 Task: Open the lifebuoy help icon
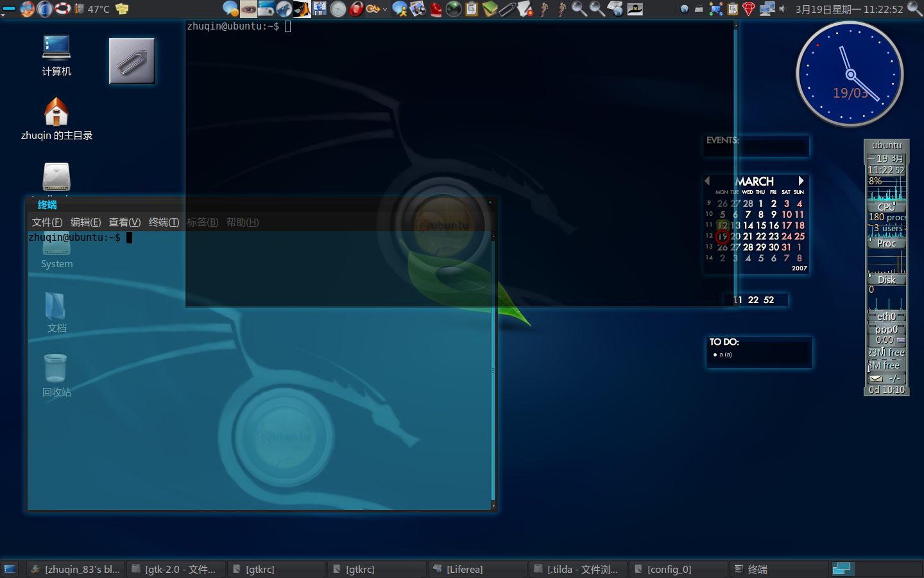pos(62,9)
